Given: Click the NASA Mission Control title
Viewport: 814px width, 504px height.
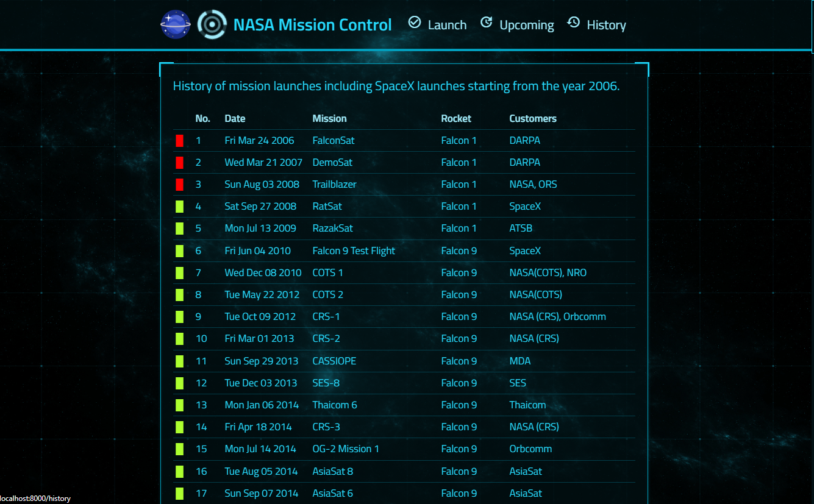Looking at the screenshot, I should [x=313, y=25].
